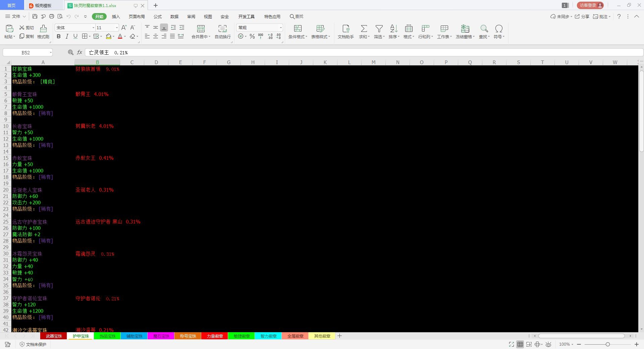Decrease font size with A- icon

[132, 28]
